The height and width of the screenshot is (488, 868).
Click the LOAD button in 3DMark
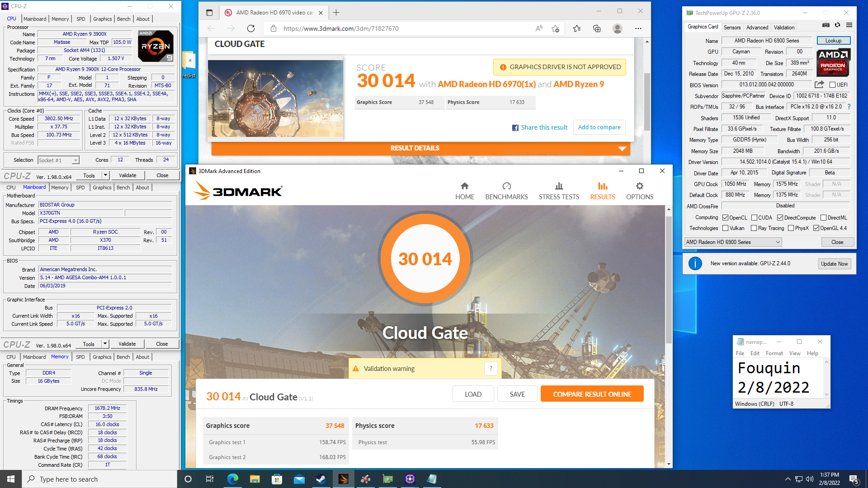(473, 394)
